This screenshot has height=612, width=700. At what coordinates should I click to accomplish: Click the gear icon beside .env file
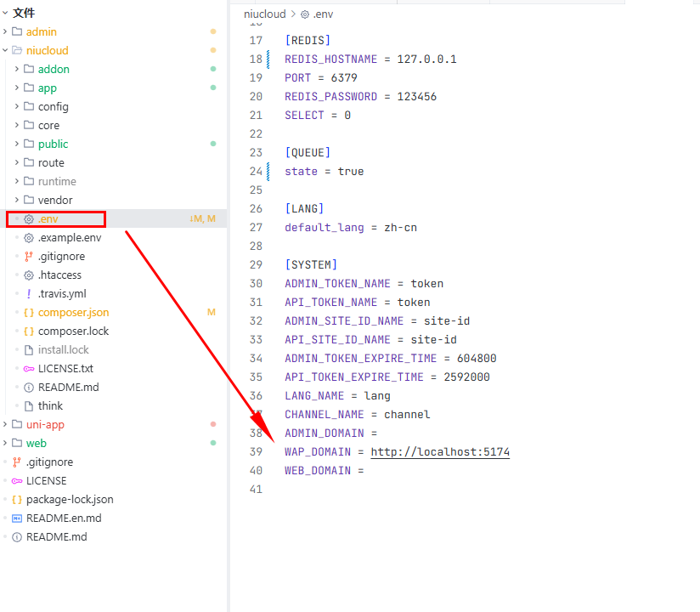click(29, 219)
